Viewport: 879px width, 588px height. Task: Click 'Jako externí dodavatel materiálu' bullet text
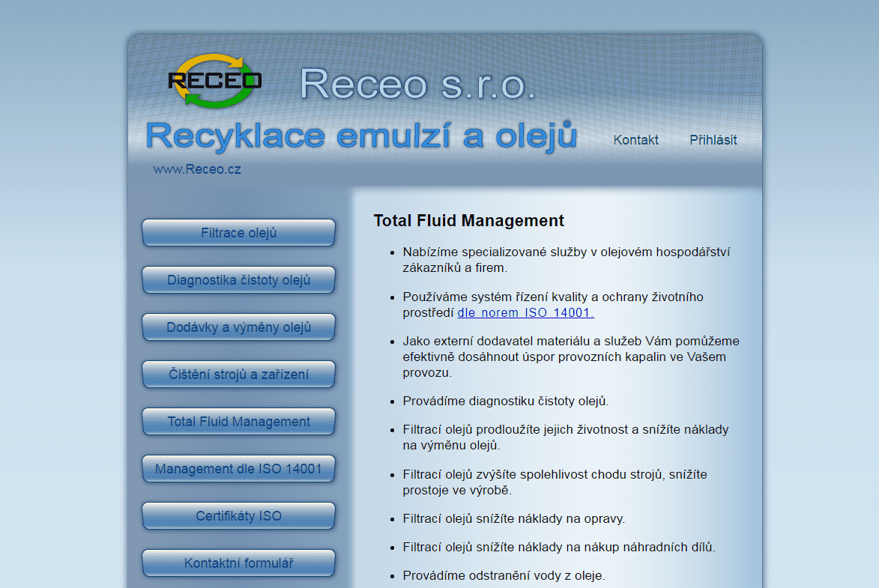pyautogui.click(x=571, y=357)
